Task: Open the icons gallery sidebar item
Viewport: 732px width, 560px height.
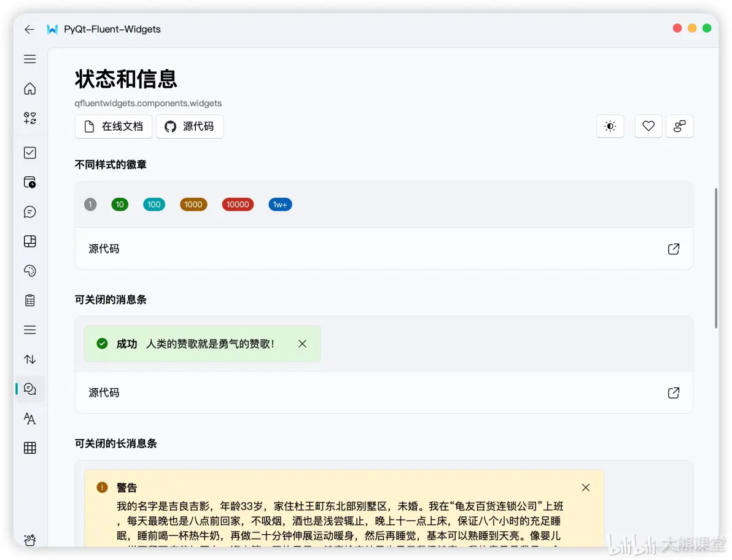Action: click(30, 118)
